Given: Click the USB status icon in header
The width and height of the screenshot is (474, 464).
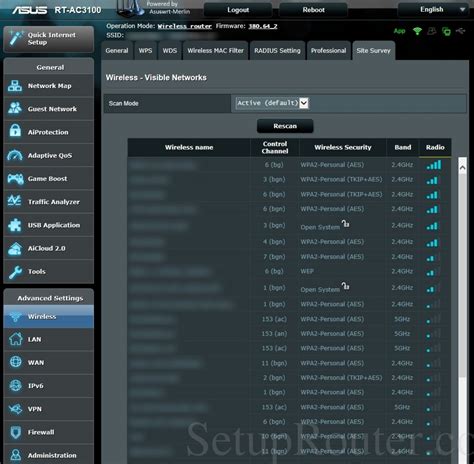Looking at the screenshot, I should click(460, 31).
